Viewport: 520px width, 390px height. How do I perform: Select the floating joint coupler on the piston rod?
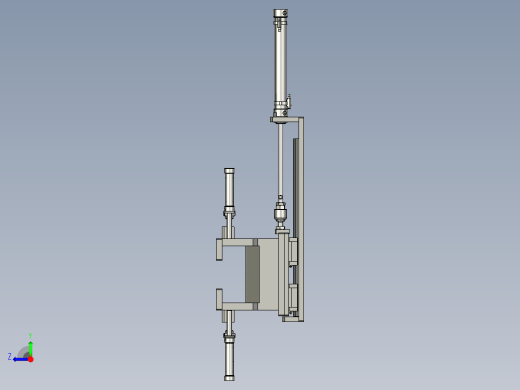281,215
